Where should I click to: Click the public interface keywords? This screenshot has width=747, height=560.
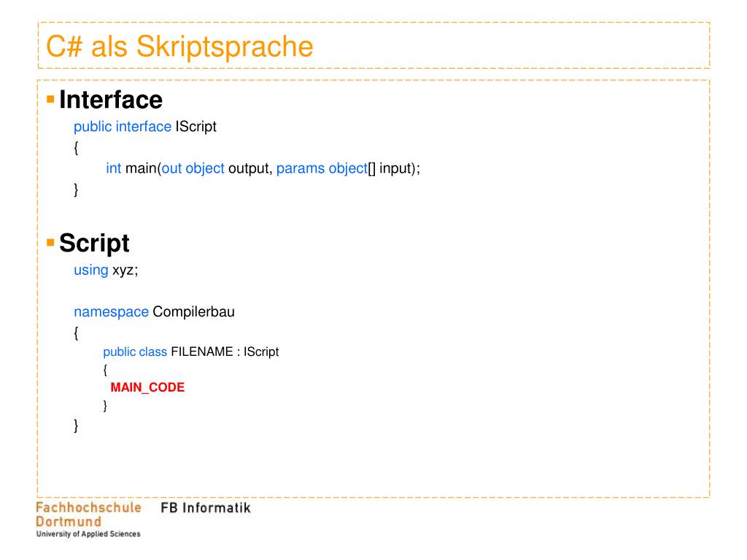point(123,127)
